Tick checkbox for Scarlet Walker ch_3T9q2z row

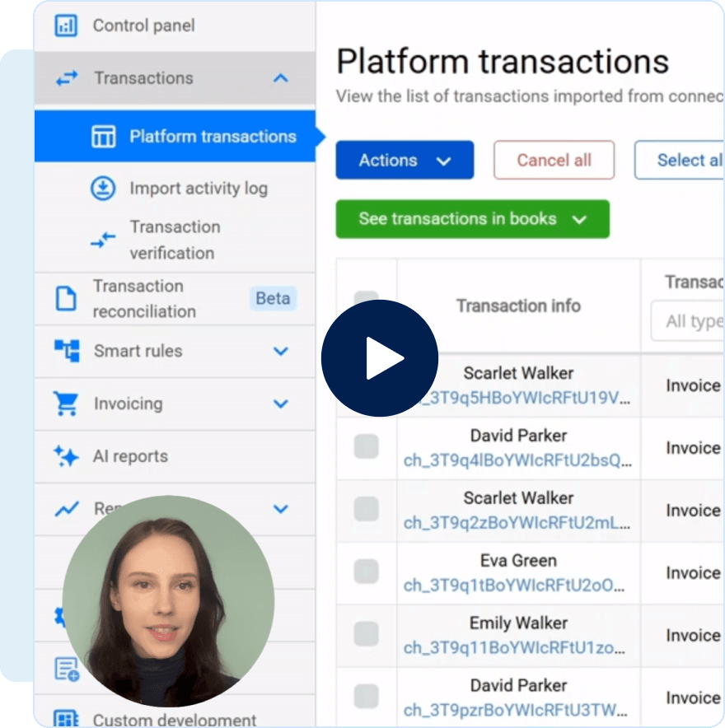[x=366, y=509]
